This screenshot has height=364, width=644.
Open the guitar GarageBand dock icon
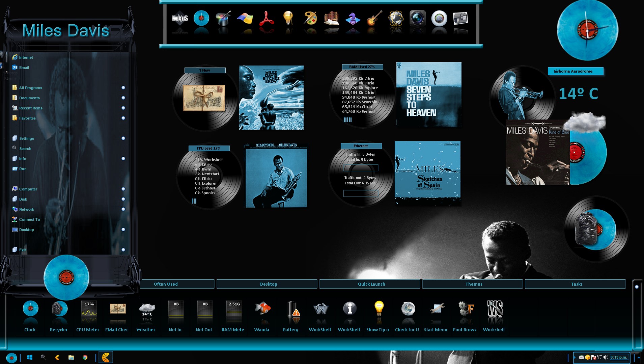point(374,18)
